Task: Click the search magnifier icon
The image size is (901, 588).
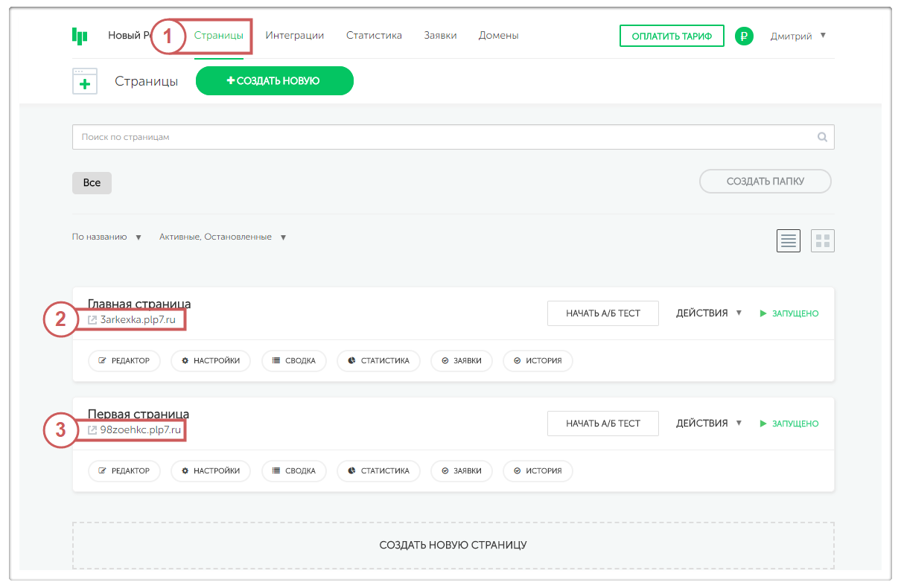Action: (x=822, y=137)
